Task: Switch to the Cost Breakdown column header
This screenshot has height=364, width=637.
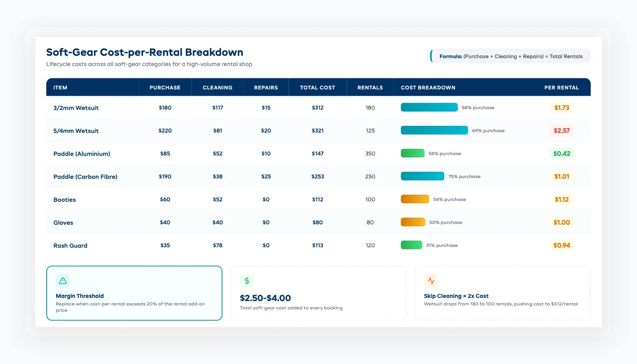Action: (x=427, y=87)
